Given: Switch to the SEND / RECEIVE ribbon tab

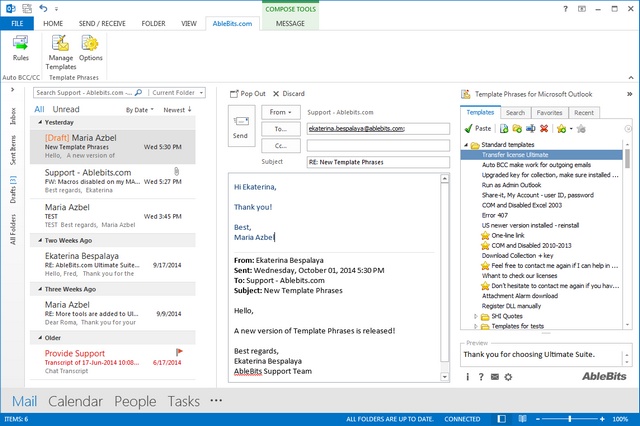Looking at the screenshot, I should (x=102, y=23).
